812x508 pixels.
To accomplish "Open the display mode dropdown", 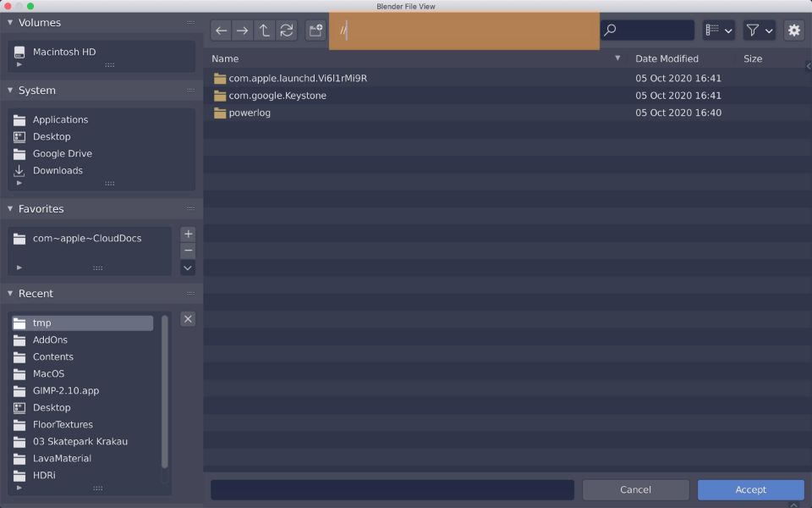I will (x=718, y=30).
